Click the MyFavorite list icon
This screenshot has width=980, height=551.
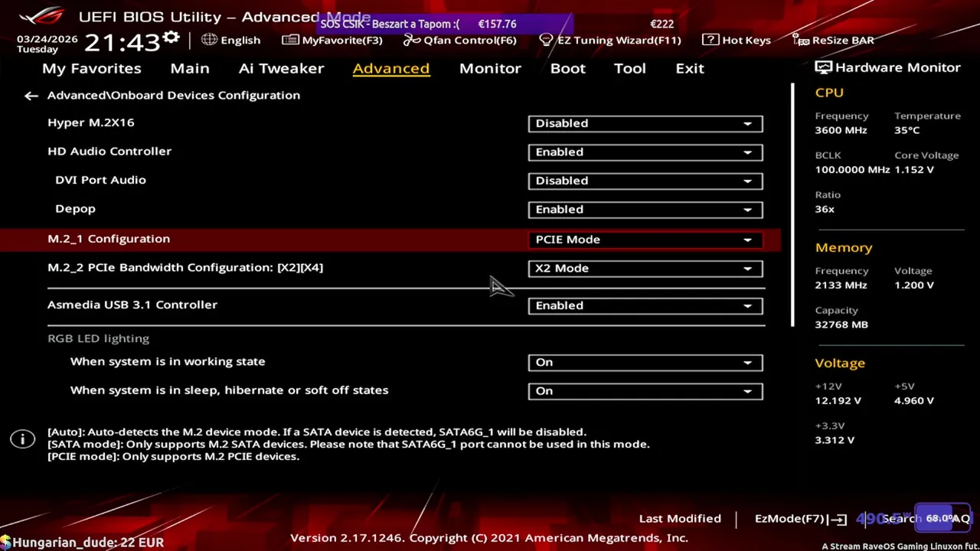pyautogui.click(x=290, y=40)
